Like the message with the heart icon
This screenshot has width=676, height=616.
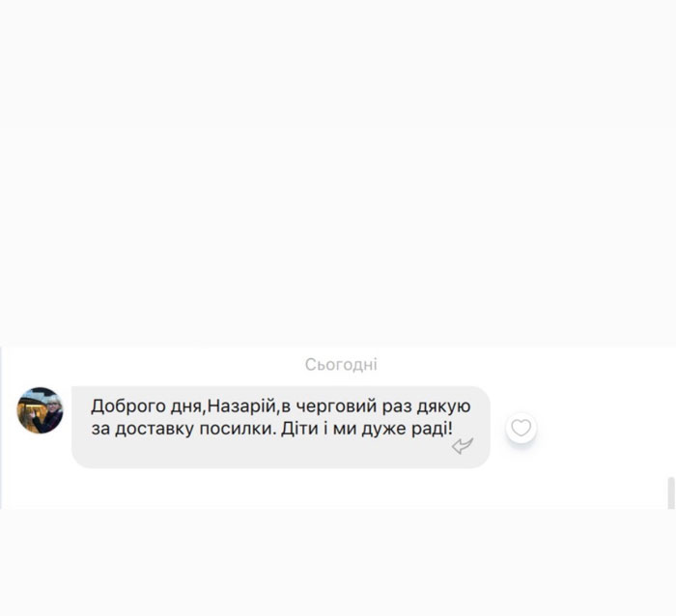point(521,428)
